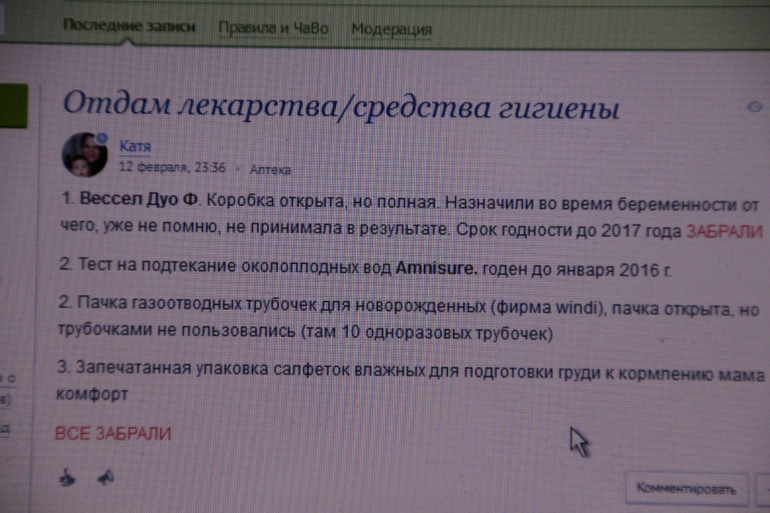Click the red ВСЕ ЗАБРАЛИ text

pyautogui.click(x=112, y=433)
